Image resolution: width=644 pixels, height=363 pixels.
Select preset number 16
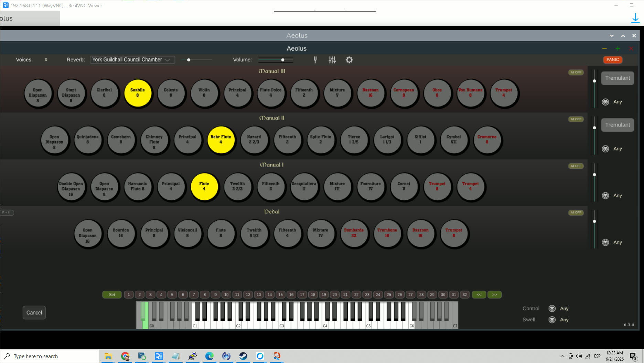[x=291, y=295]
